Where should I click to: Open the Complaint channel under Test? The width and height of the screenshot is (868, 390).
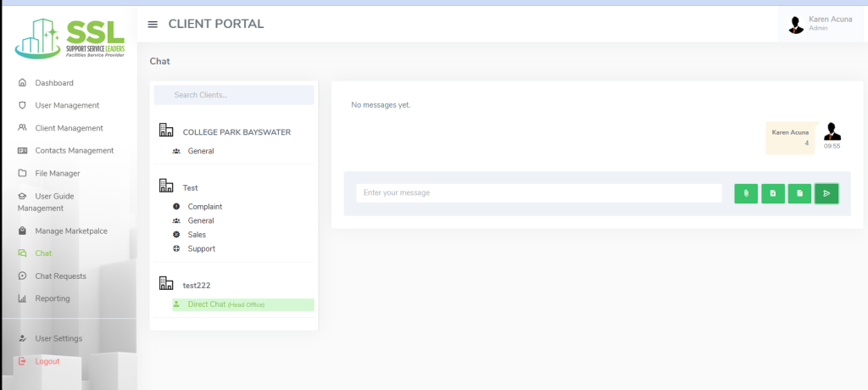205,207
